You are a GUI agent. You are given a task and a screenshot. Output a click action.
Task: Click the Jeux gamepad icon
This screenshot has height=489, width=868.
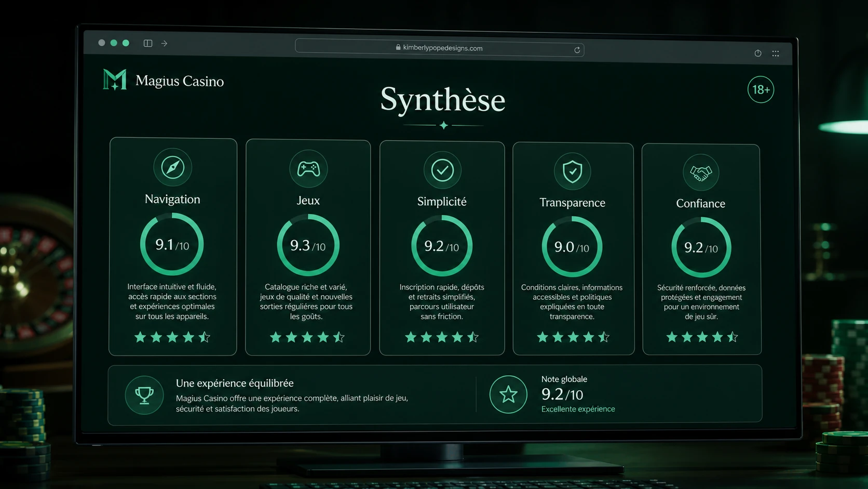pyautogui.click(x=308, y=169)
